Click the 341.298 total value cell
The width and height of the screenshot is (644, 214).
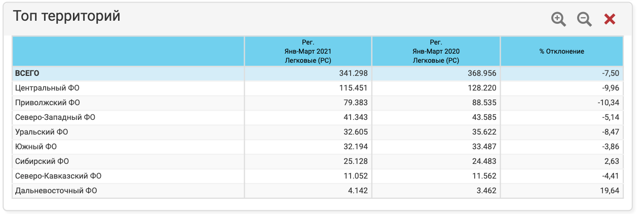coord(353,73)
